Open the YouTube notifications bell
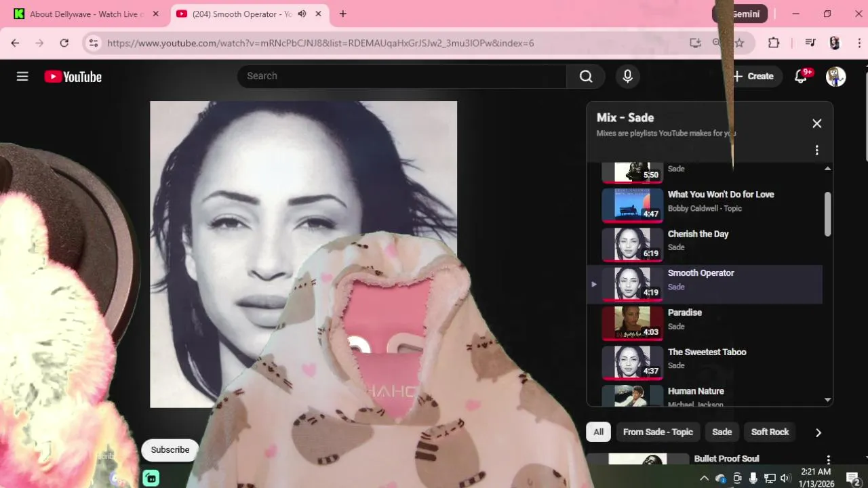Viewport: 868px width, 488px height. click(801, 77)
